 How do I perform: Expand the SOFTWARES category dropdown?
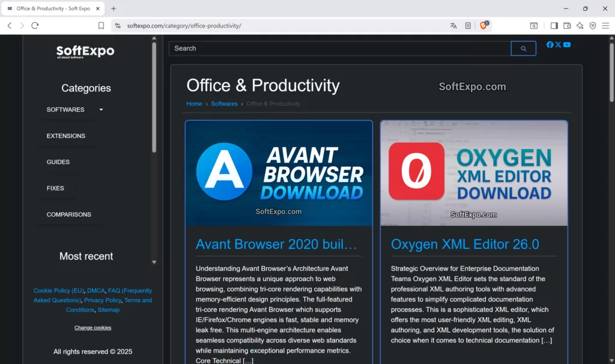[100, 110]
